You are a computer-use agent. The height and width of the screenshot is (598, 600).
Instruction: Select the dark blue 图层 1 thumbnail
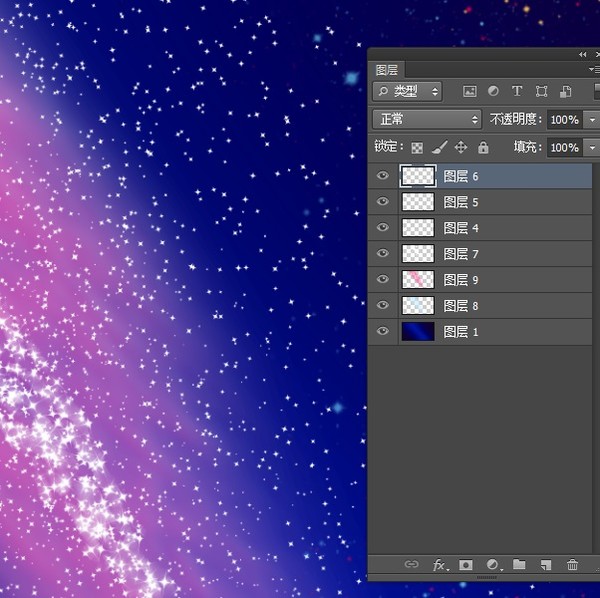tap(418, 331)
